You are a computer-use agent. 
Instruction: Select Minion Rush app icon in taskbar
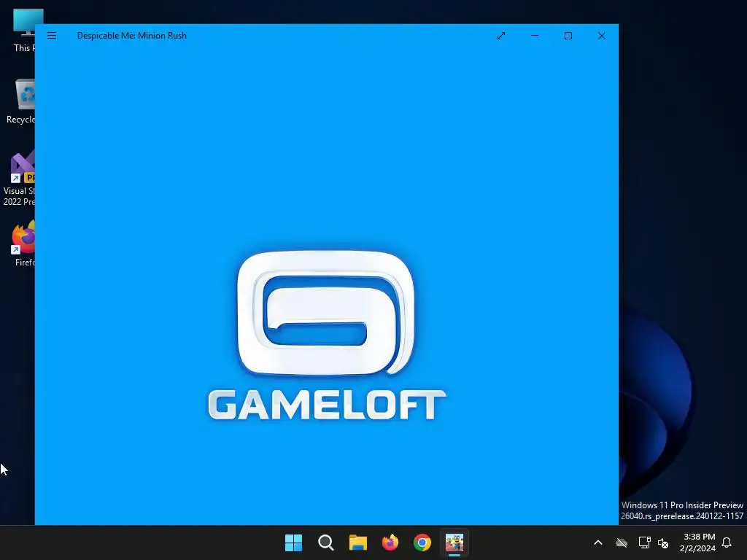tap(454, 542)
